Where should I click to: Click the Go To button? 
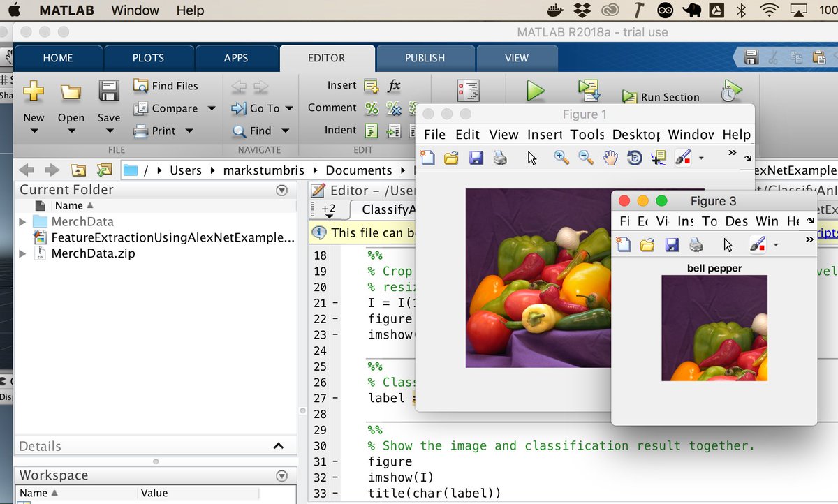coord(256,108)
